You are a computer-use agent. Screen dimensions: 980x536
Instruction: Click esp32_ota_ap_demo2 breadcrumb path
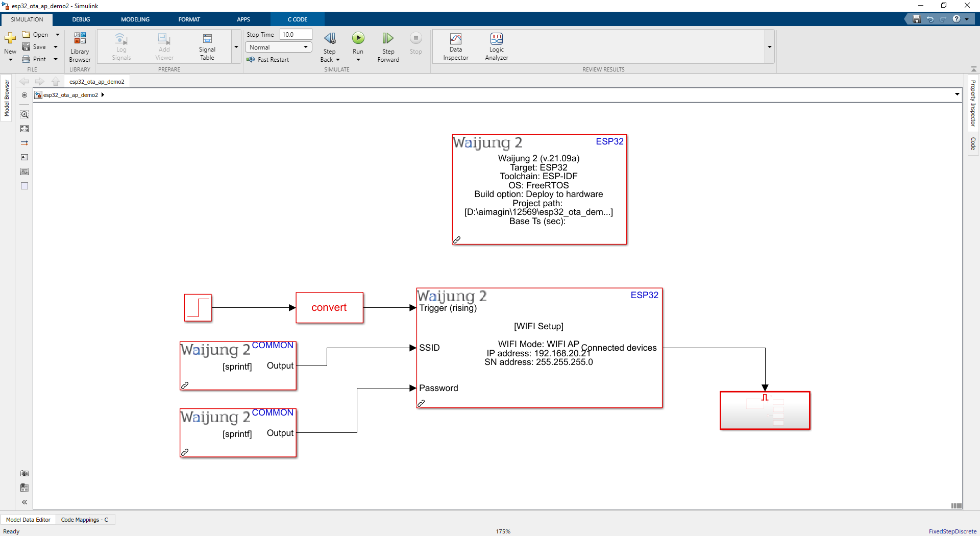coord(70,95)
